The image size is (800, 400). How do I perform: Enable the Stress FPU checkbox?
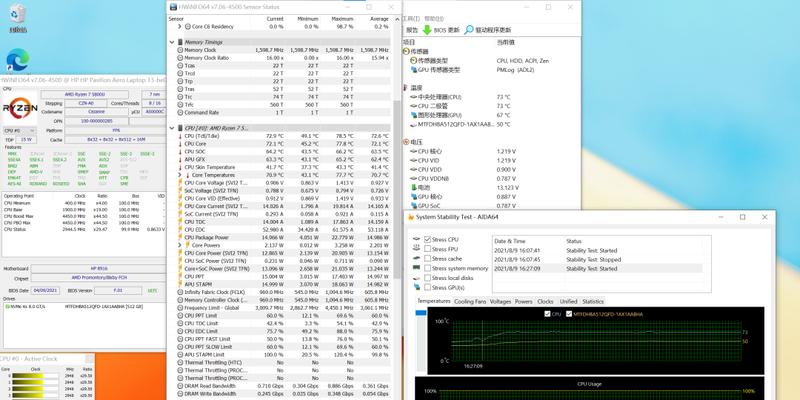tap(428, 249)
